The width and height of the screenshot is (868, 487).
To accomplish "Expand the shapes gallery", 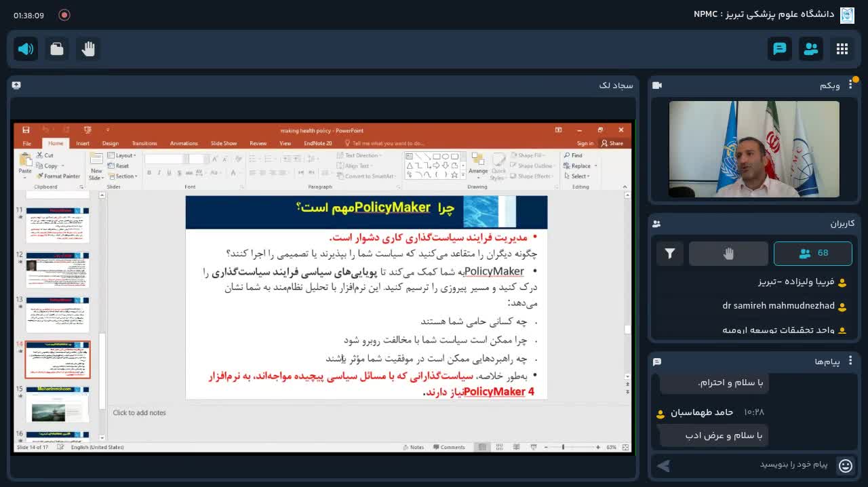I will [x=463, y=175].
